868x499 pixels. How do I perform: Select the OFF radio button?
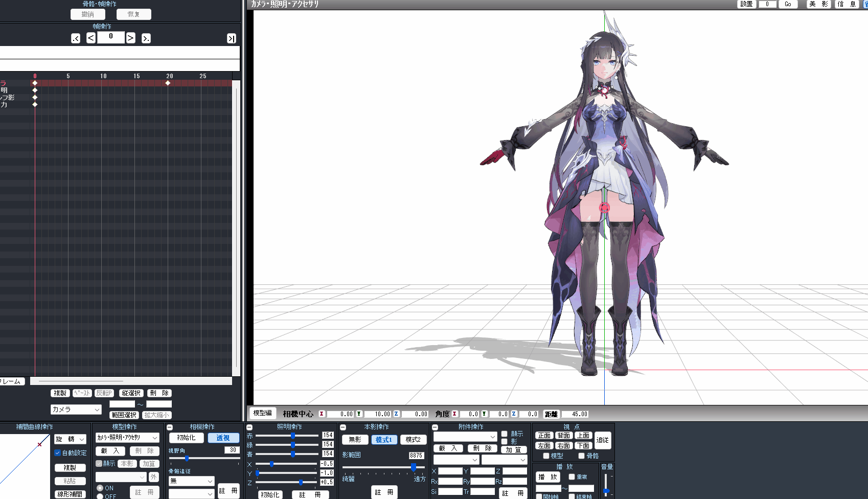100,496
